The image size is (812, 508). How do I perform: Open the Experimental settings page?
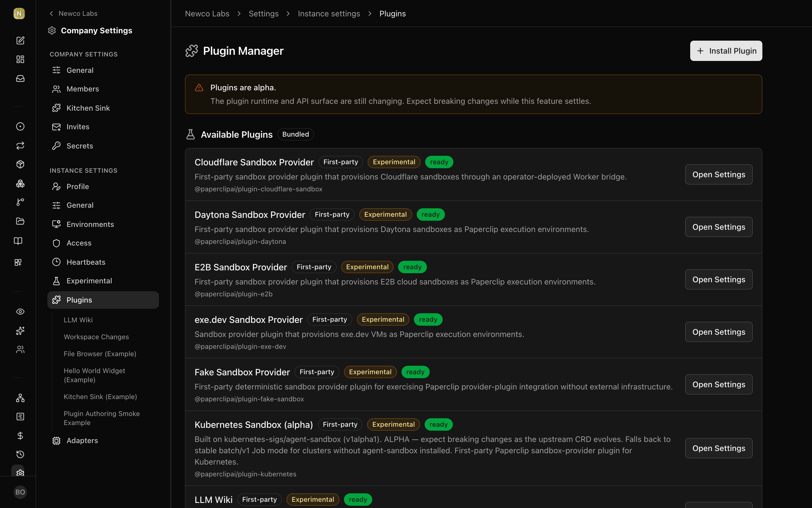[x=103, y=281]
